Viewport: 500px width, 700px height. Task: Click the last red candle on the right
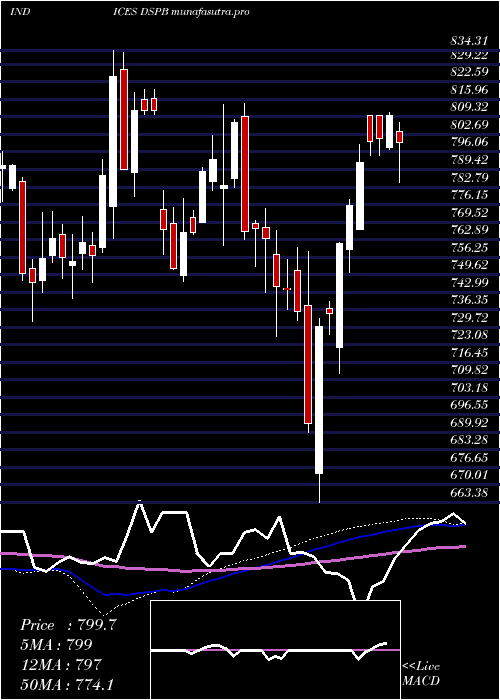coord(400,137)
